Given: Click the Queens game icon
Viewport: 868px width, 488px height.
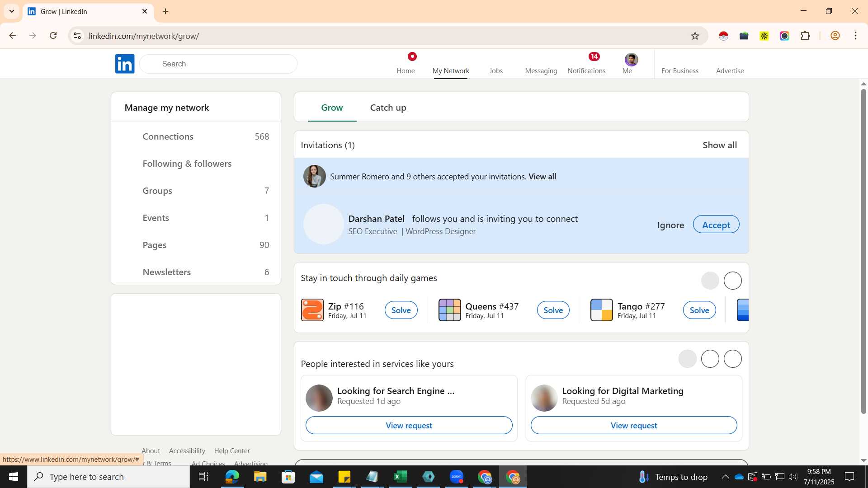Looking at the screenshot, I should point(449,310).
